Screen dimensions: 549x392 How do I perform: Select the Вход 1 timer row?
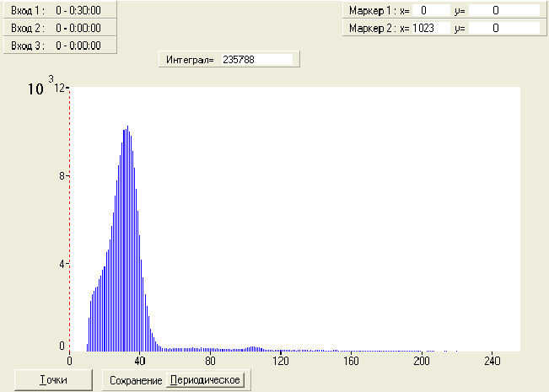pyautogui.click(x=60, y=10)
